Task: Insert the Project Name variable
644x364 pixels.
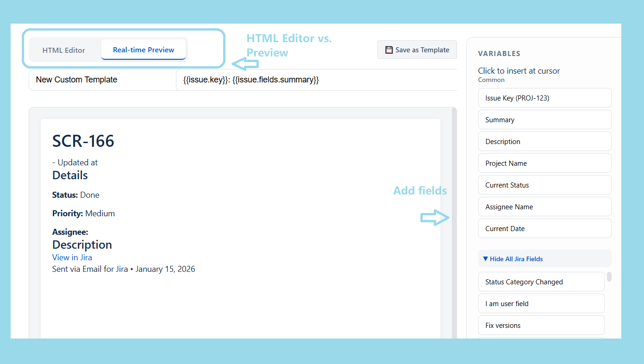Action: click(x=544, y=163)
